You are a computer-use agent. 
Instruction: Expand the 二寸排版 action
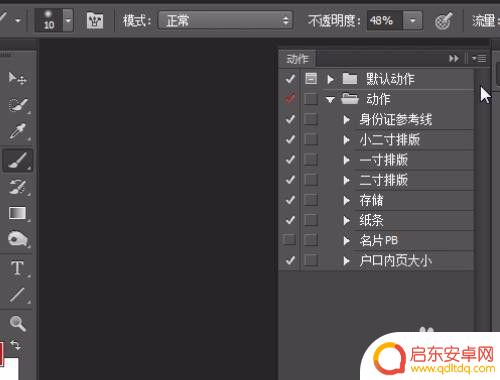(347, 180)
